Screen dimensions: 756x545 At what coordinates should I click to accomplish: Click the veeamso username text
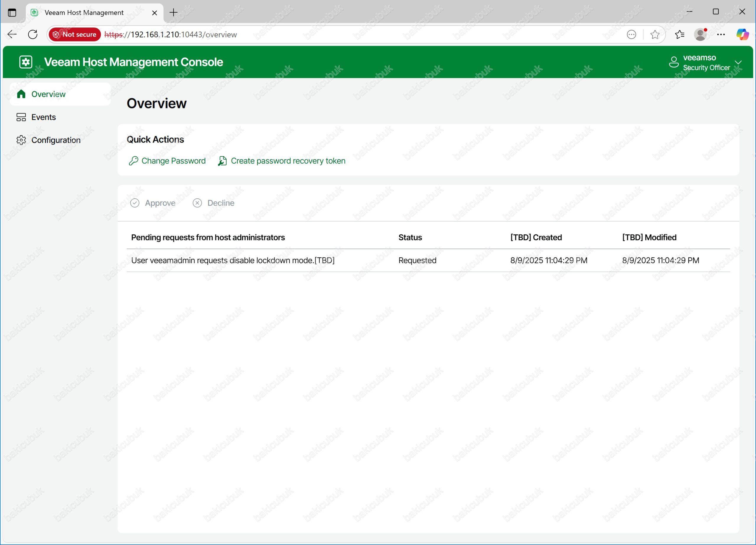pyautogui.click(x=699, y=58)
